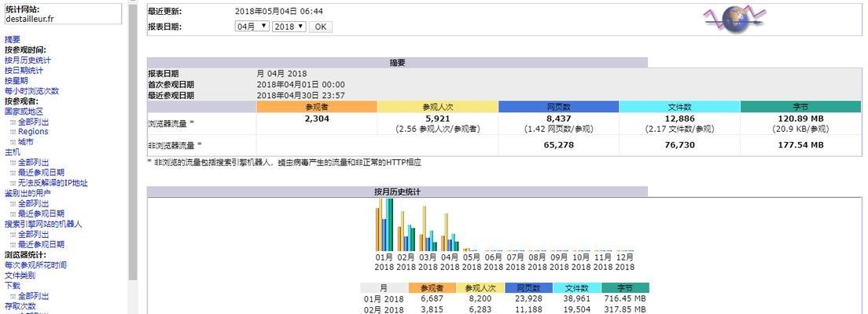Click the list icon beside 城市
This screenshot has height=314, width=868.
pos(13,142)
